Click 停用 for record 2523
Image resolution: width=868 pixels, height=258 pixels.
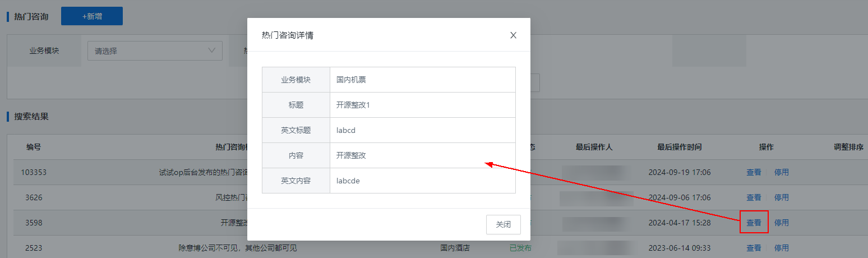[782, 248]
